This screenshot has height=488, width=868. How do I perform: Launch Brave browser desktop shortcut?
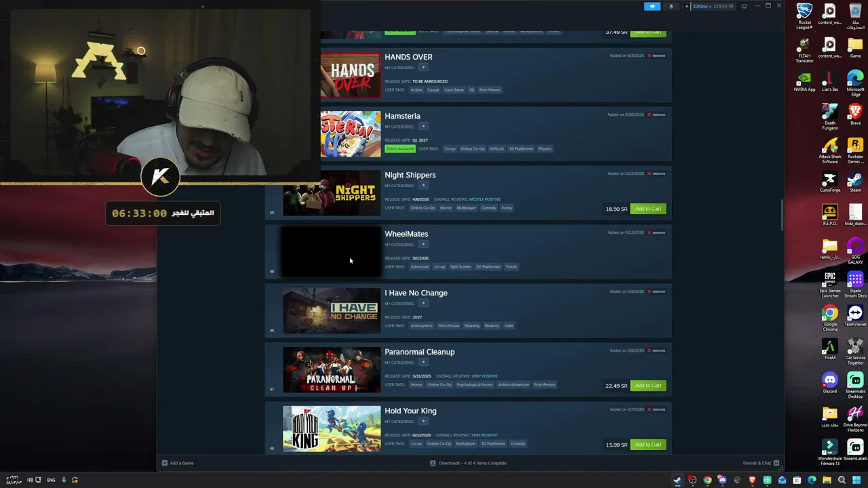click(855, 115)
